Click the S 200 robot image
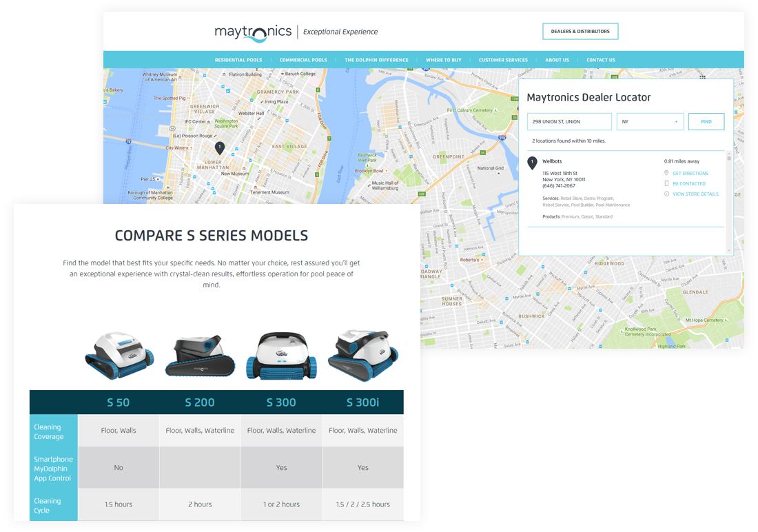This screenshot has height=532, width=758. click(x=200, y=356)
